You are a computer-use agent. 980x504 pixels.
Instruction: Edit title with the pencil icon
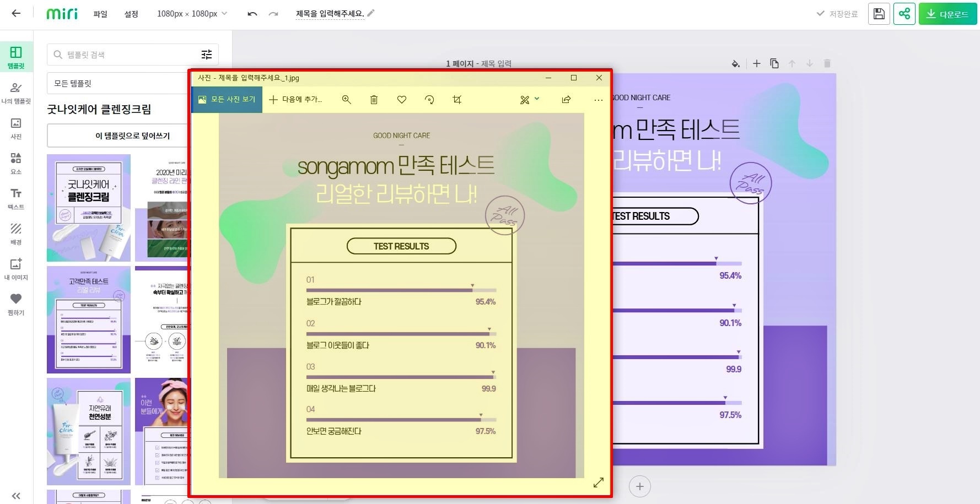[x=371, y=13]
